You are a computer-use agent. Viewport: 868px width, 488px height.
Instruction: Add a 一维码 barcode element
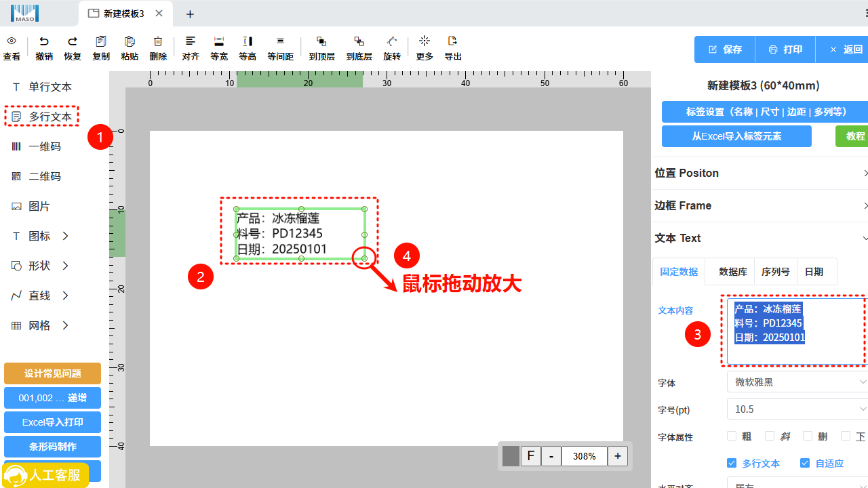coord(37,146)
